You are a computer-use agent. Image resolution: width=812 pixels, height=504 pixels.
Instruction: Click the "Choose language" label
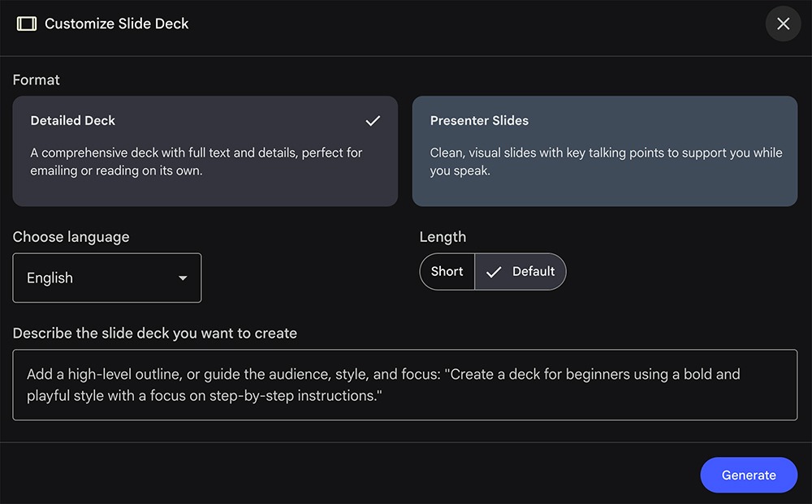coord(71,237)
